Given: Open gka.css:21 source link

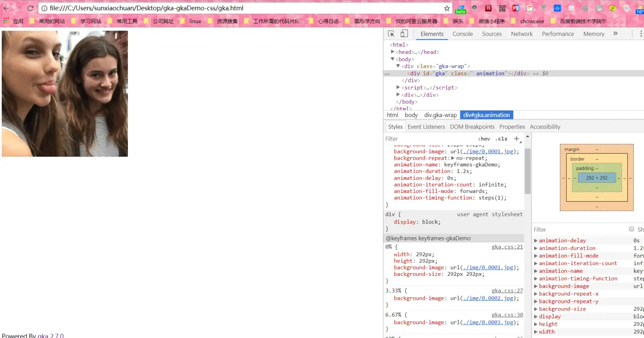Looking at the screenshot, I should coord(507,247).
